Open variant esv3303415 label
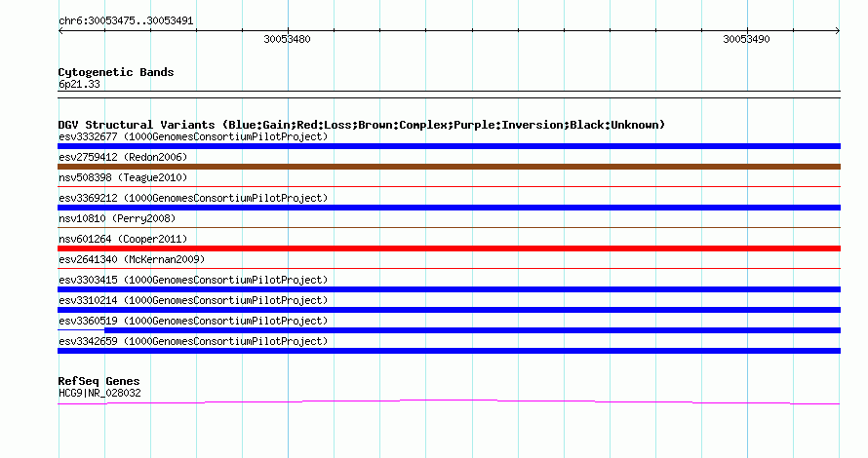 (x=193, y=280)
